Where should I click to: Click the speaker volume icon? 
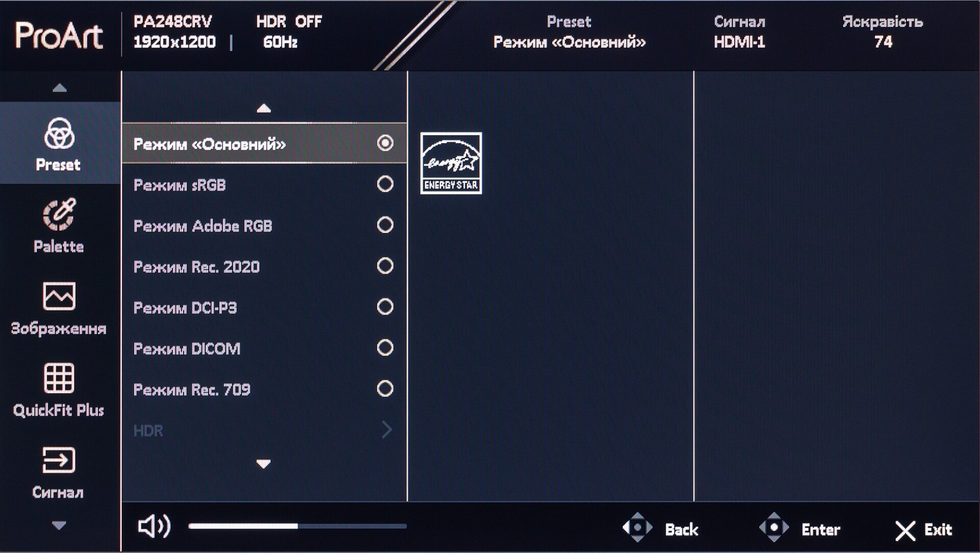tap(154, 526)
